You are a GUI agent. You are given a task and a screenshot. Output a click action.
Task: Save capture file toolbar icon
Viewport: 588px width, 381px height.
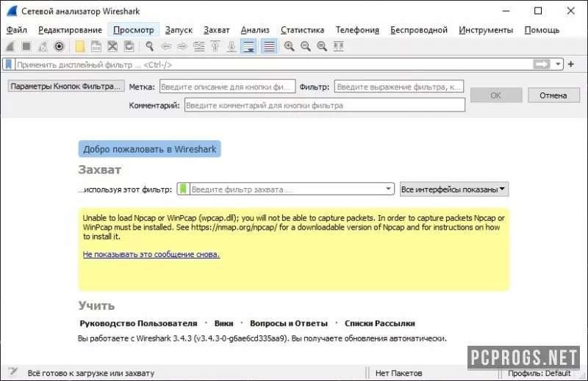96,46
